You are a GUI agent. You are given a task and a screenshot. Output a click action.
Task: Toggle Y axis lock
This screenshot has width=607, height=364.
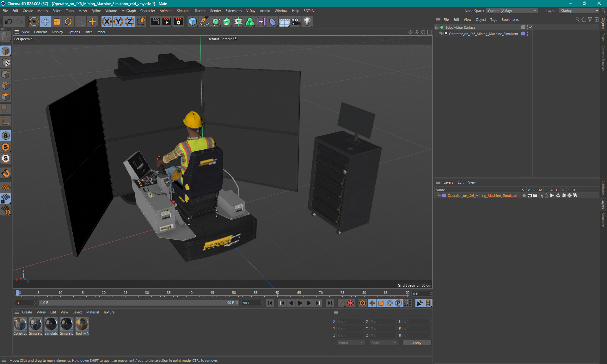tap(118, 21)
